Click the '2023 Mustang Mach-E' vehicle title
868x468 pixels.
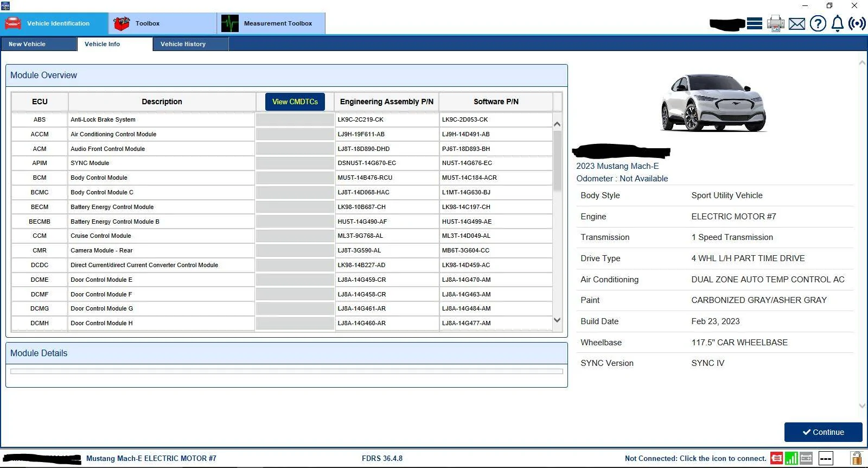(617, 166)
